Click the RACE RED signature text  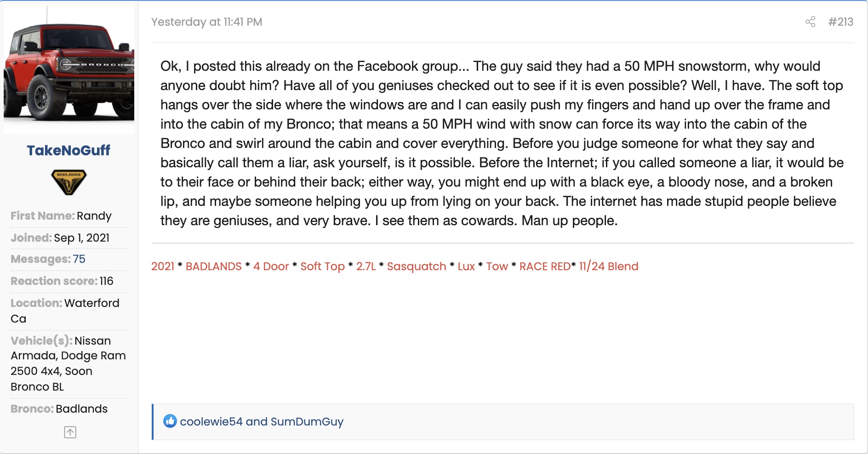tap(545, 267)
